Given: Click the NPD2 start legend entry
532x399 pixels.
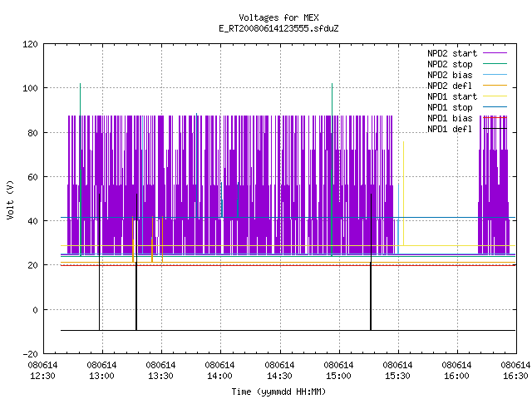Looking at the screenshot, I should coord(452,53).
